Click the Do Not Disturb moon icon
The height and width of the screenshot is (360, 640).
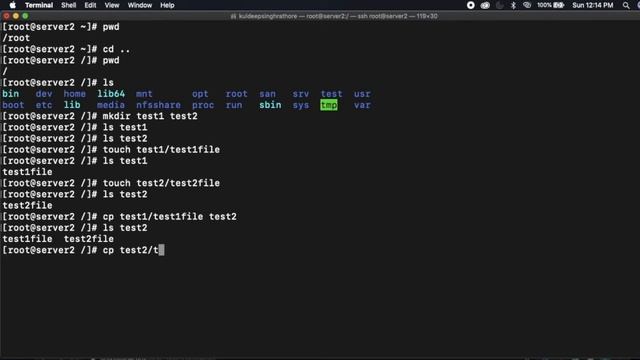coord(499,5)
